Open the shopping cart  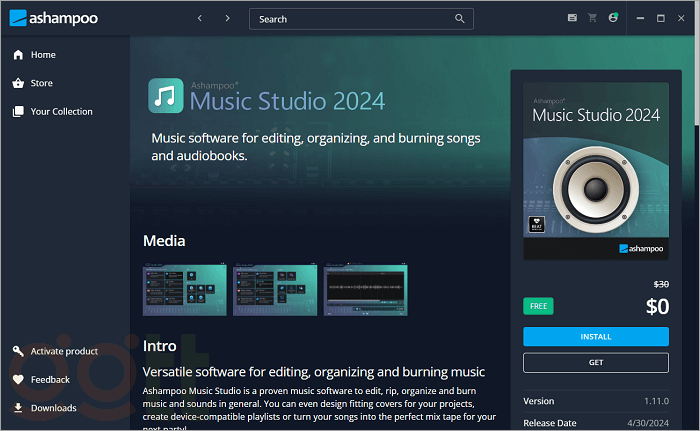click(592, 18)
